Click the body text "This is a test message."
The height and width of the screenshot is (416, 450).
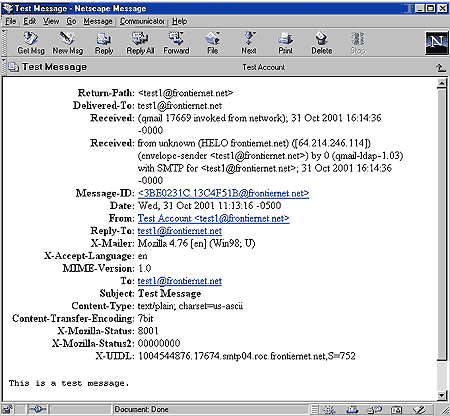pos(69,383)
